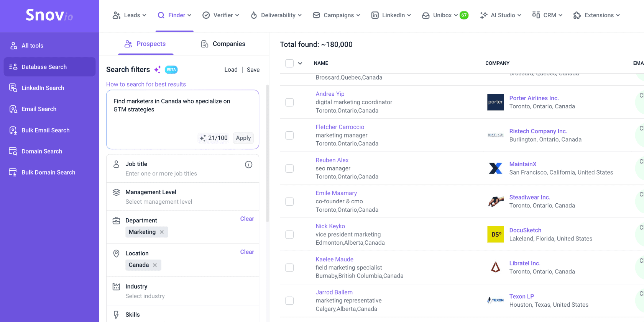Expand the AI Studio menu

click(x=501, y=15)
